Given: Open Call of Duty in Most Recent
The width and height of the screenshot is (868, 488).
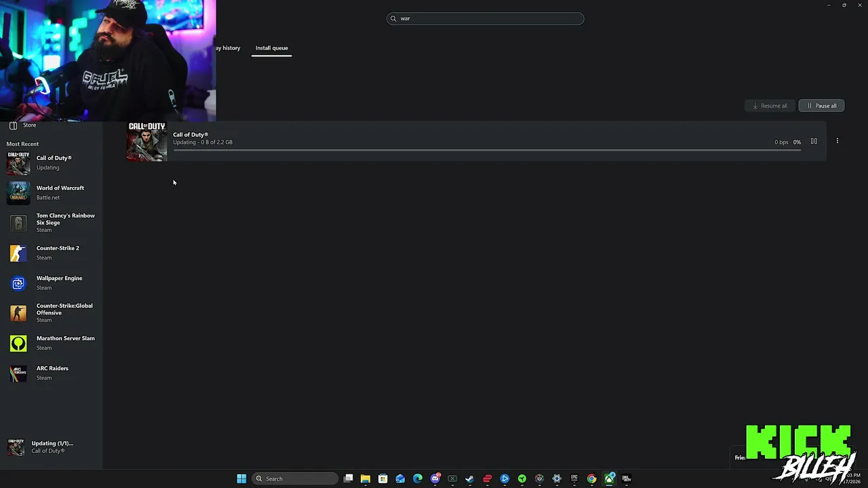Looking at the screenshot, I should (x=52, y=163).
